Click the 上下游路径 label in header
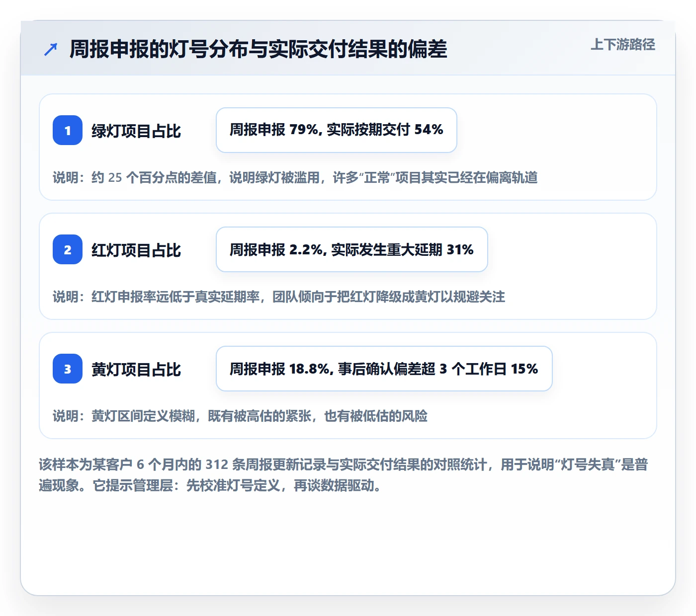This screenshot has height=616, width=696. [x=623, y=45]
